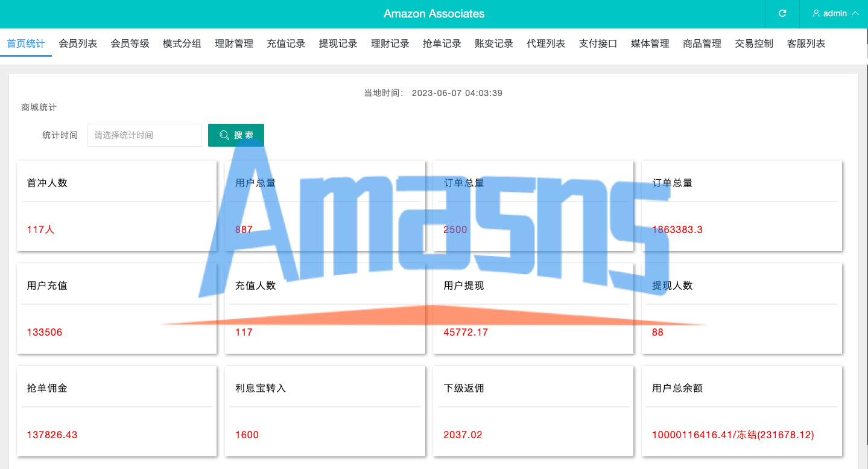Click the refresh icon in header

782,13
